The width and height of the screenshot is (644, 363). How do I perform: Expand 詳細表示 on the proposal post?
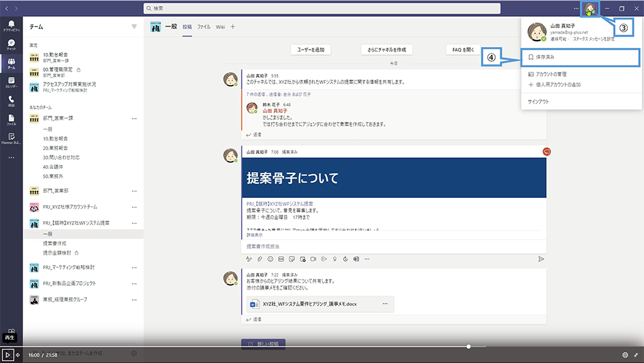(x=254, y=235)
